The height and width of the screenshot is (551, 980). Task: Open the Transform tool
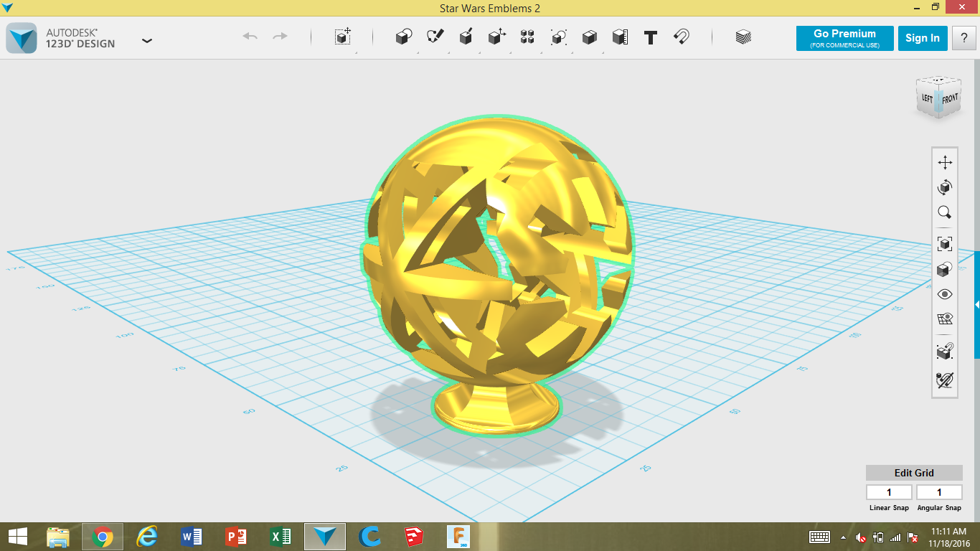[343, 37]
